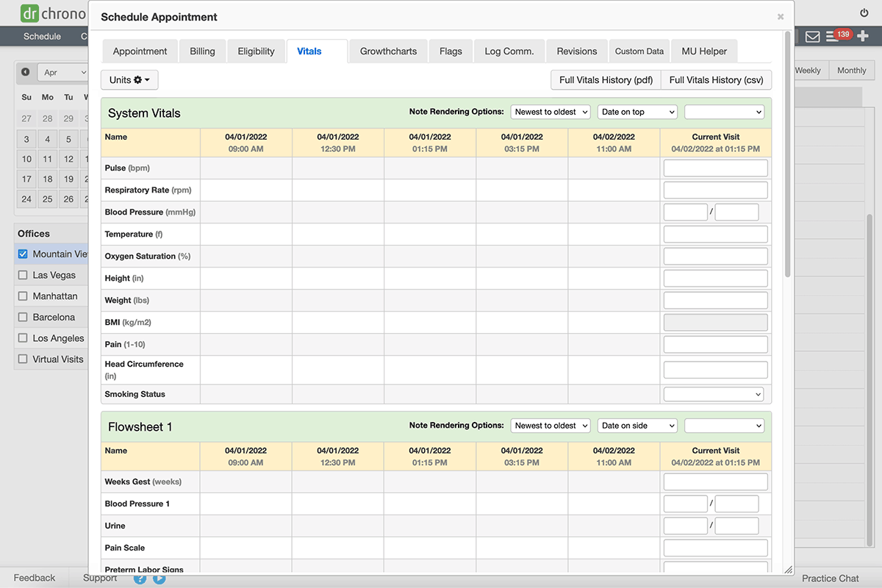This screenshot has height=588, width=882.
Task: Open the mail envelope icon
Action: 812,37
